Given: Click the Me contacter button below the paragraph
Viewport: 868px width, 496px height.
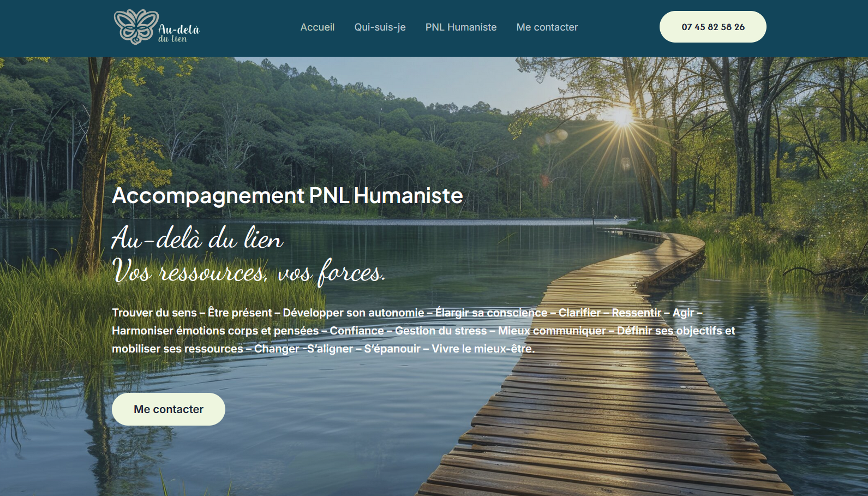Looking at the screenshot, I should pos(169,409).
